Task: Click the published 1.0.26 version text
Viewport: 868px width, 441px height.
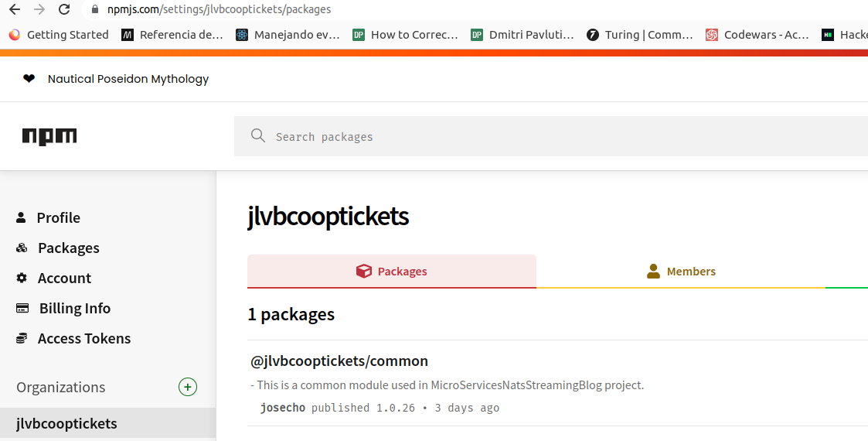Action: point(363,408)
